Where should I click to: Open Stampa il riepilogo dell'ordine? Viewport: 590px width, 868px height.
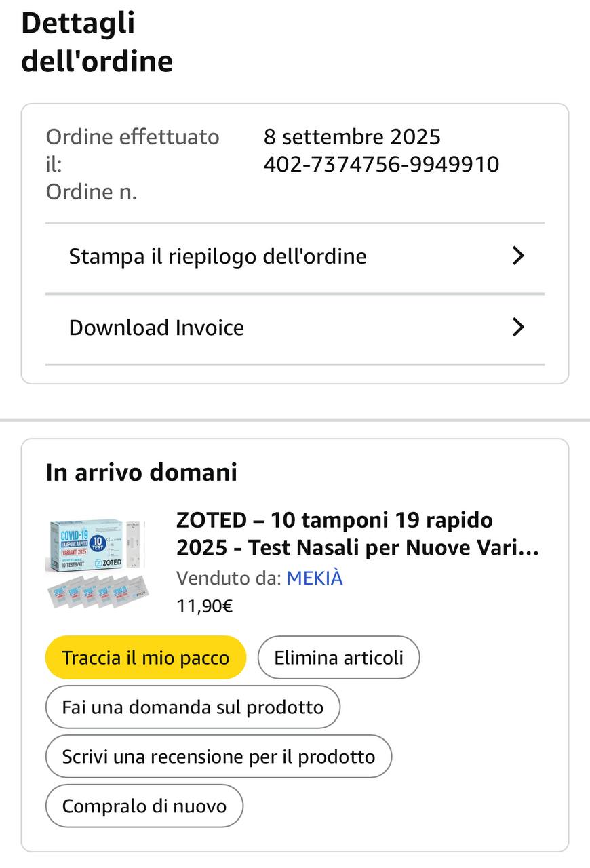pos(218,256)
